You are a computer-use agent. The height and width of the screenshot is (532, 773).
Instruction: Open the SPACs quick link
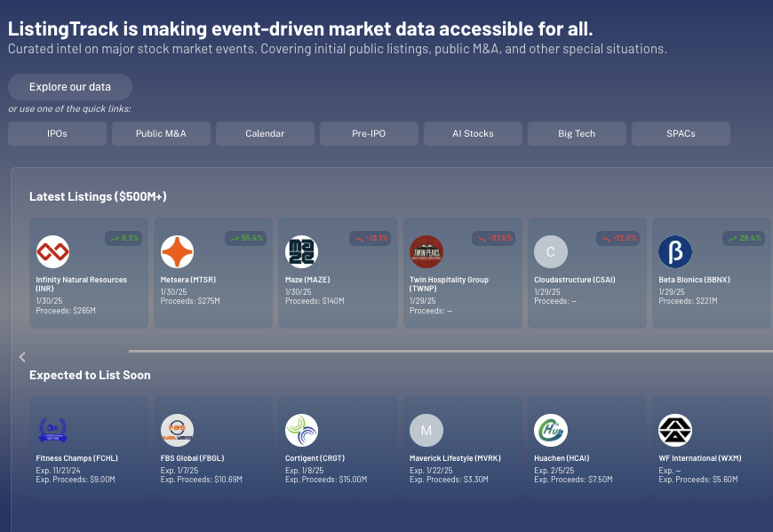(x=681, y=133)
